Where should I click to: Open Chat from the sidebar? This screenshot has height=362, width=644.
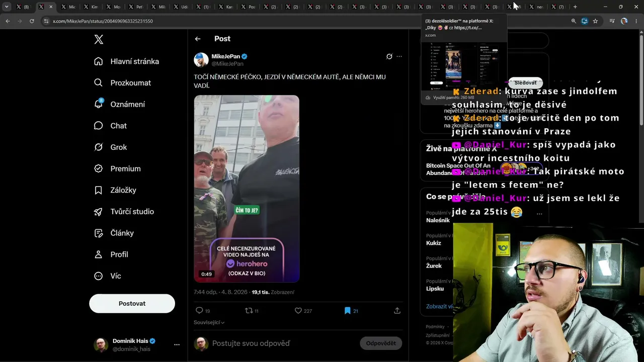pyautogui.click(x=111, y=126)
